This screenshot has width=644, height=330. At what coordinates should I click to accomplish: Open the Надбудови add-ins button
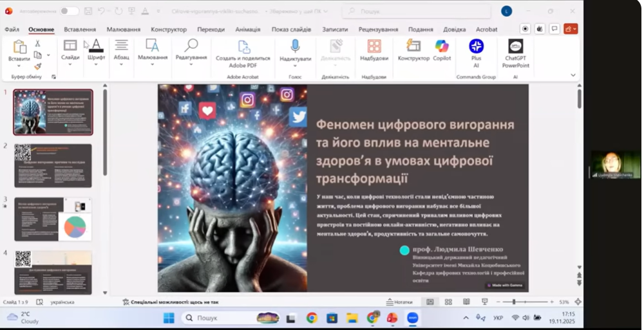point(374,50)
